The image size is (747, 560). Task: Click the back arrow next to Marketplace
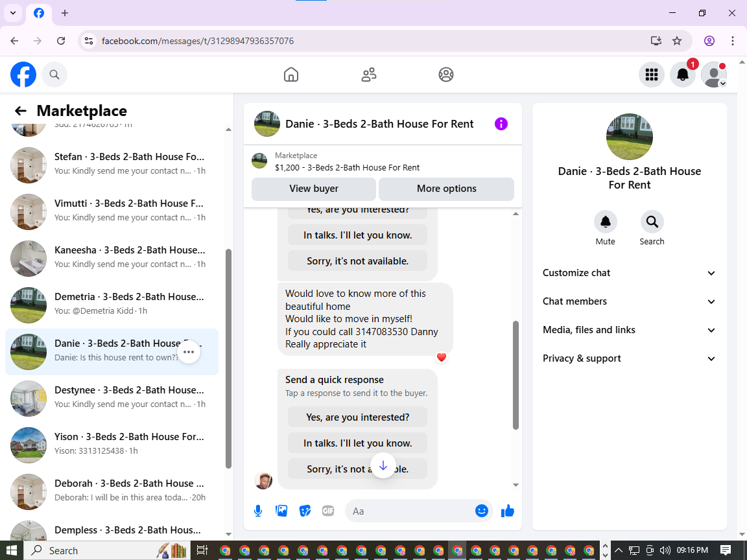[21, 111]
